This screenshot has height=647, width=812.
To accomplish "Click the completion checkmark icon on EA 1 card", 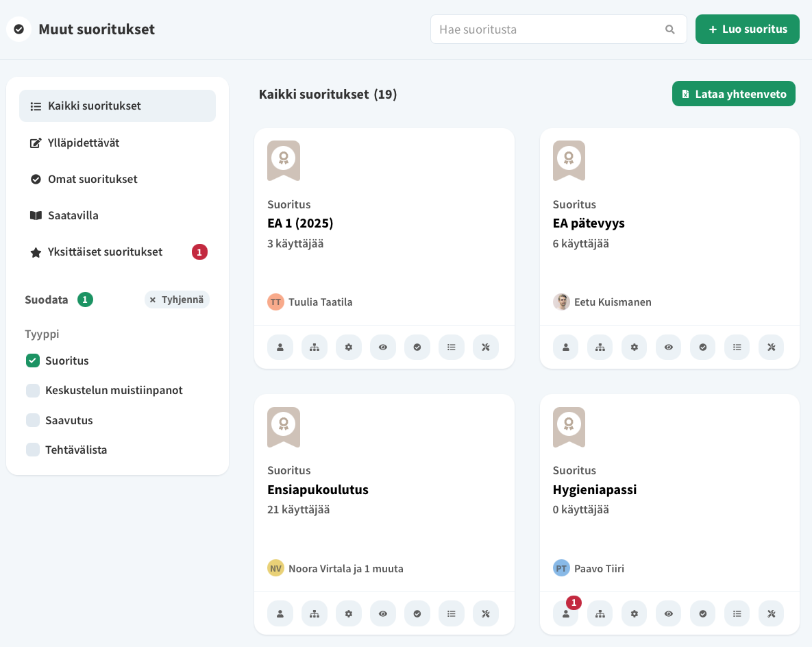I will [417, 347].
